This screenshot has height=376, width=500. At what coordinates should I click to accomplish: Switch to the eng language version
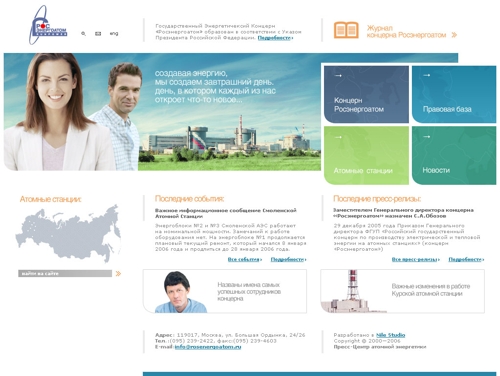(114, 34)
